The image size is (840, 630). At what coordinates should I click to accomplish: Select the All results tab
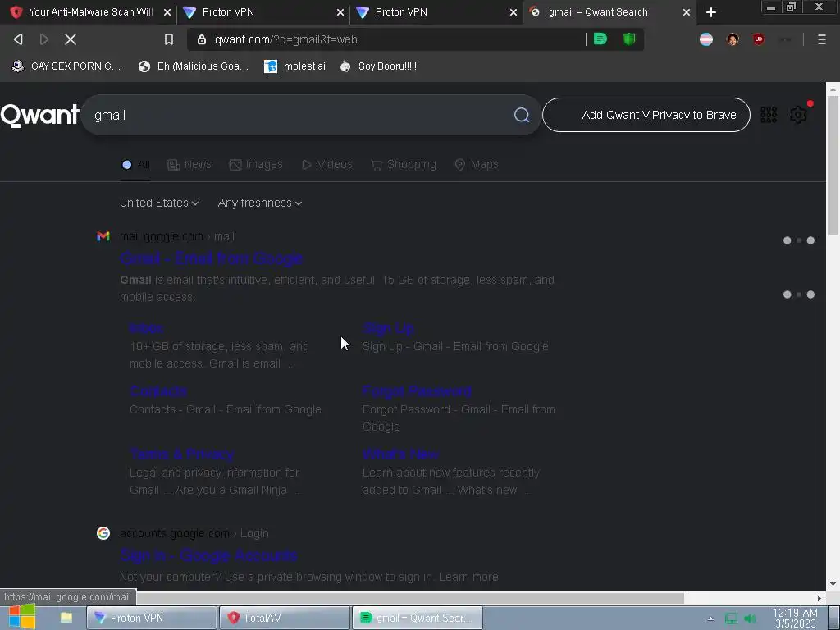136,164
